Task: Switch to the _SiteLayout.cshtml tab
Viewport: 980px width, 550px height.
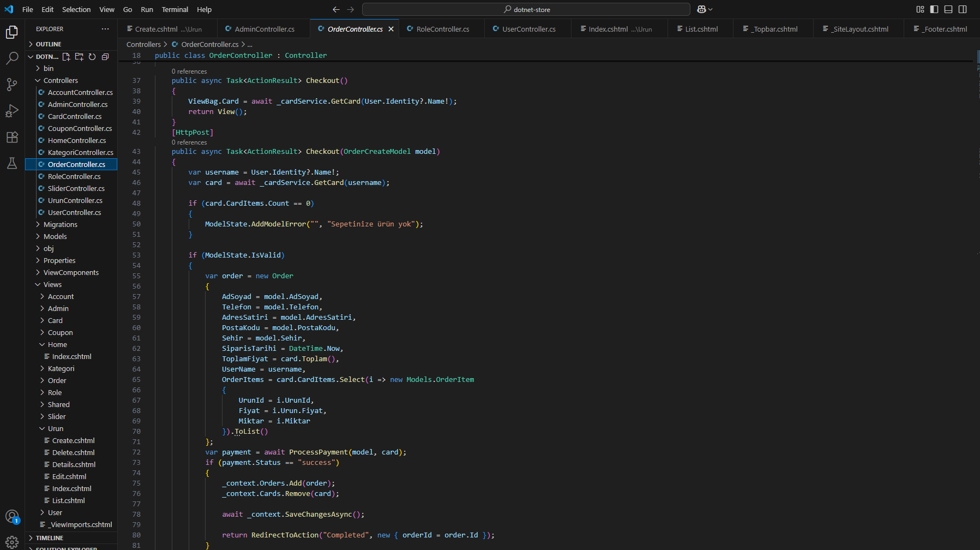Action: tap(858, 29)
